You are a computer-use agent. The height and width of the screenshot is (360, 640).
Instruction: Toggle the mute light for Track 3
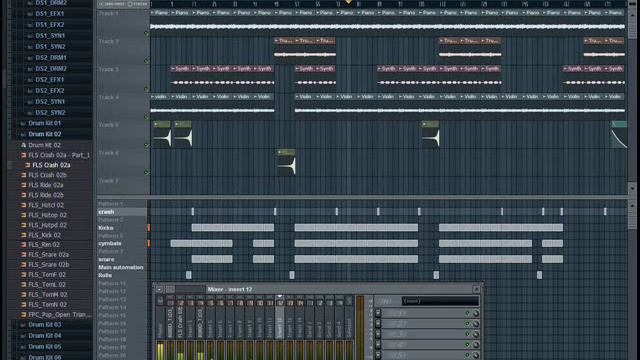tap(147, 89)
